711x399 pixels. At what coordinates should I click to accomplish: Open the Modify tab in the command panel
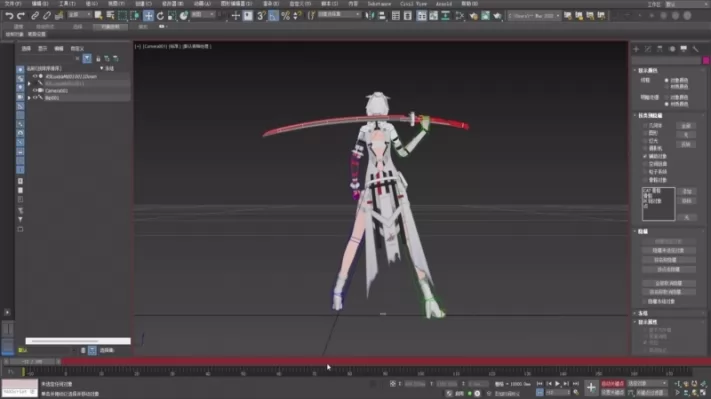648,49
